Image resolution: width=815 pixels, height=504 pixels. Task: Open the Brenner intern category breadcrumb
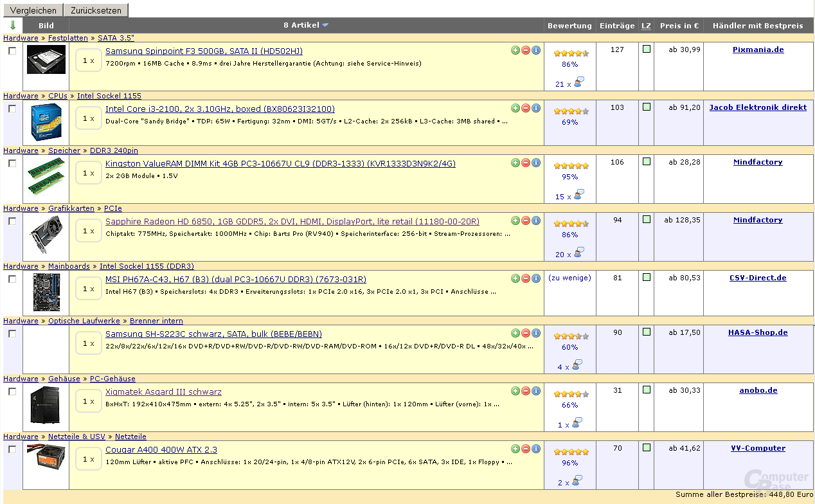pyautogui.click(x=156, y=321)
